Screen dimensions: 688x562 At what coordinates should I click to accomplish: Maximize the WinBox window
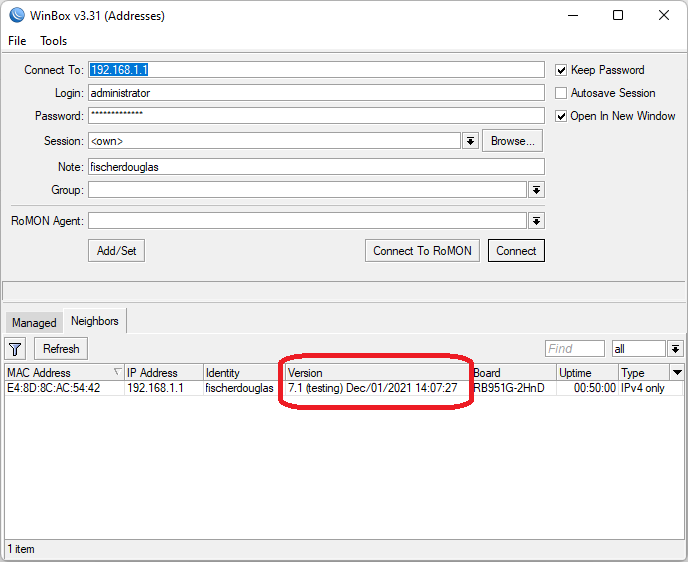tap(618, 15)
